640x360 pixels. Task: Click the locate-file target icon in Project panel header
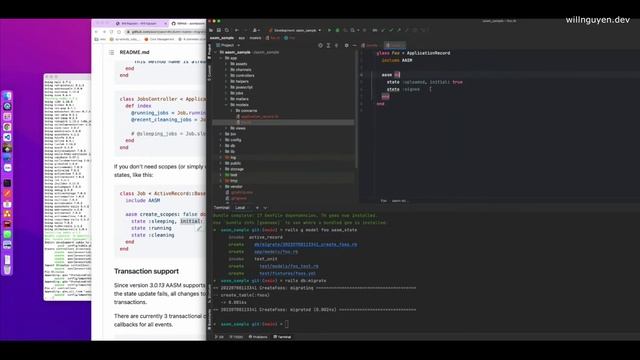[320, 45]
